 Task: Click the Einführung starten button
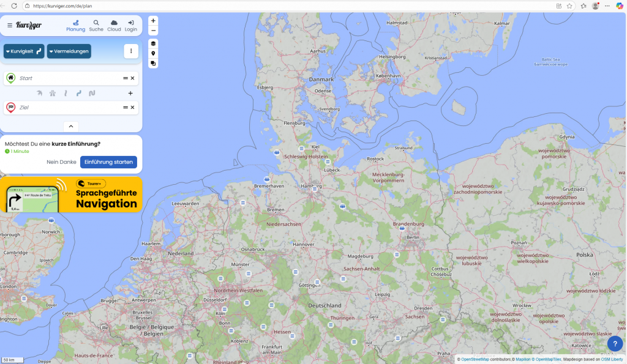coord(108,162)
